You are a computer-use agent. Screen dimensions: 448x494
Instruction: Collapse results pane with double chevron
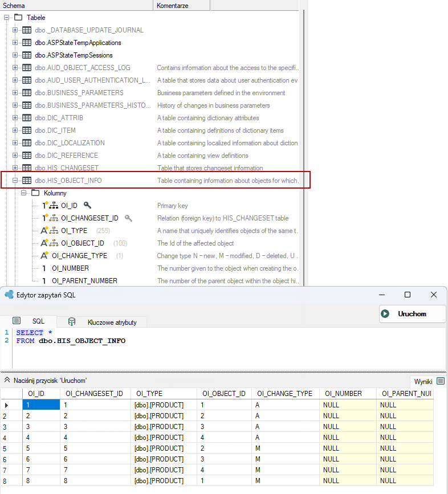click(7, 380)
